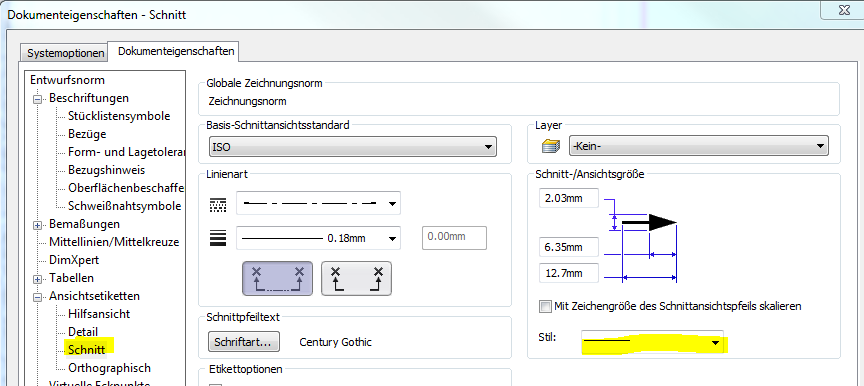Select Bemaßungen in the tree
The image size is (864, 386).
click(x=84, y=224)
